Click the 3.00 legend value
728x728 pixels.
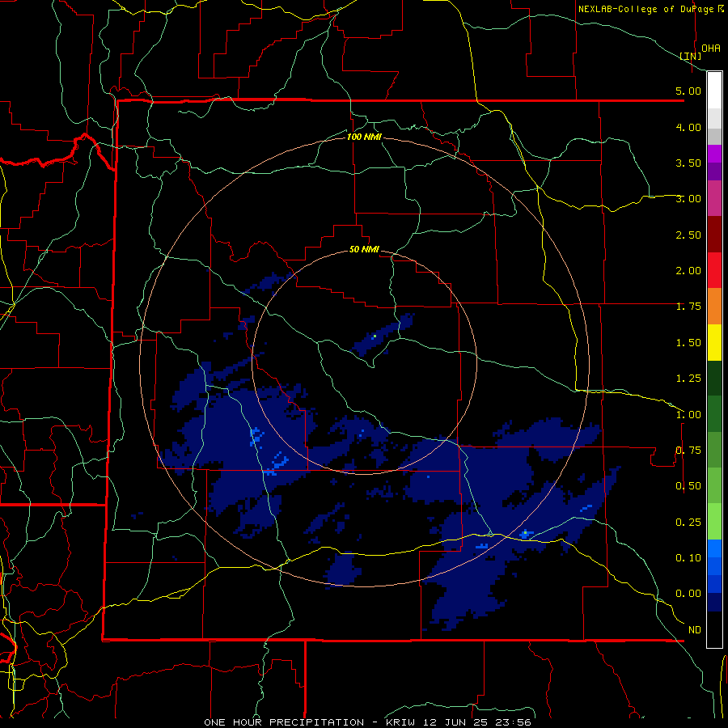click(688, 199)
